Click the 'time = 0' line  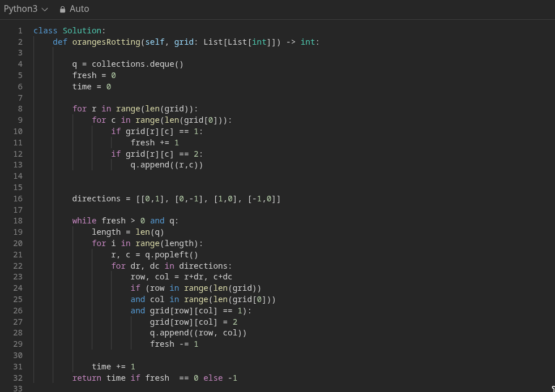point(92,87)
